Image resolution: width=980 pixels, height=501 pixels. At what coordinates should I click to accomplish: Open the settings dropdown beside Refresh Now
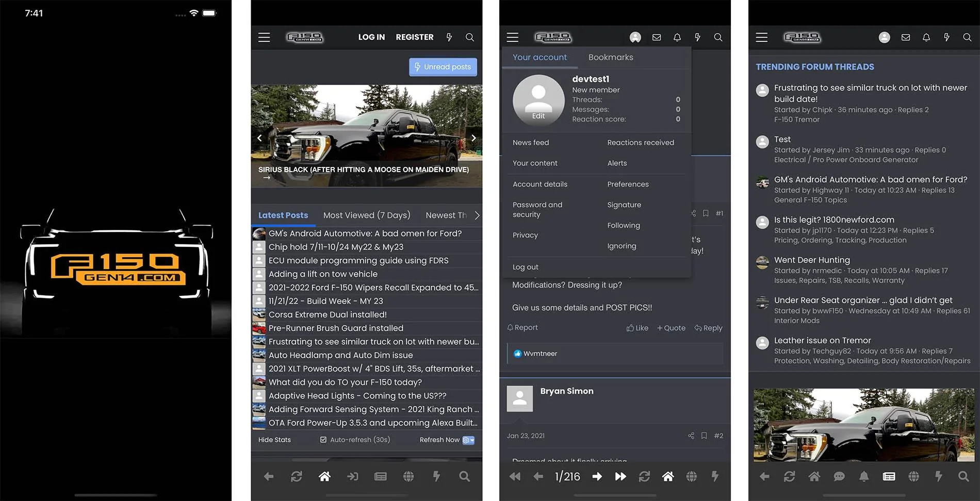pyautogui.click(x=468, y=440)
